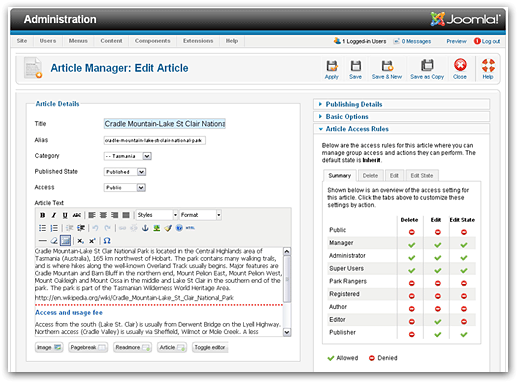518x385 pixels.
Task: Open Menus menu
Action: pyautogui.click(x=78, y=41)
